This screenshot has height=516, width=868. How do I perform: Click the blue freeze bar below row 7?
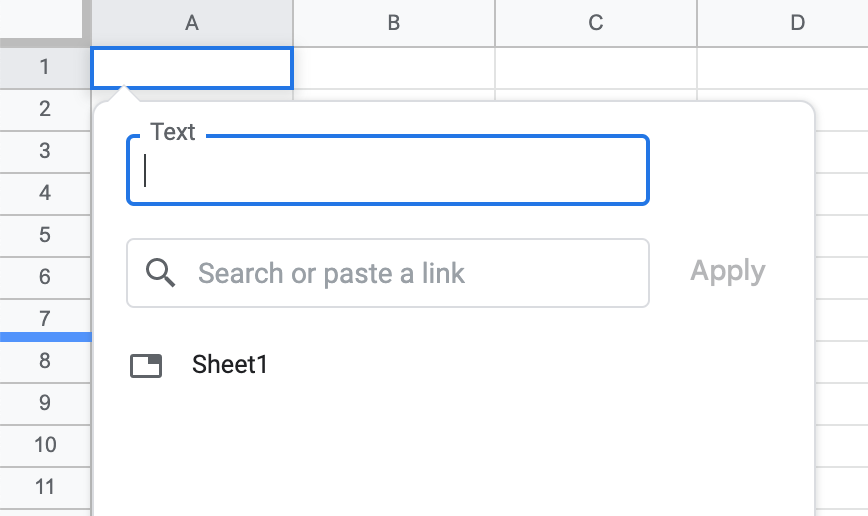pyautogui.click(x=45, y=338)
